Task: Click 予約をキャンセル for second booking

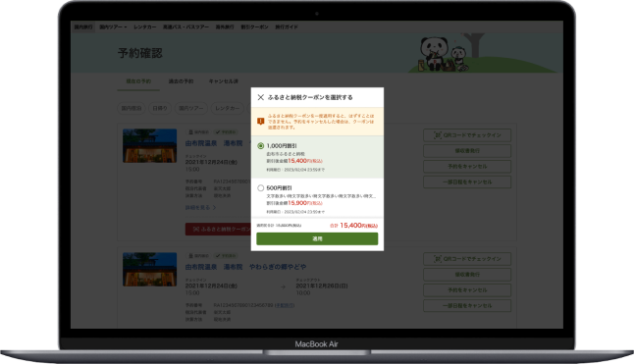Action: 467,290
